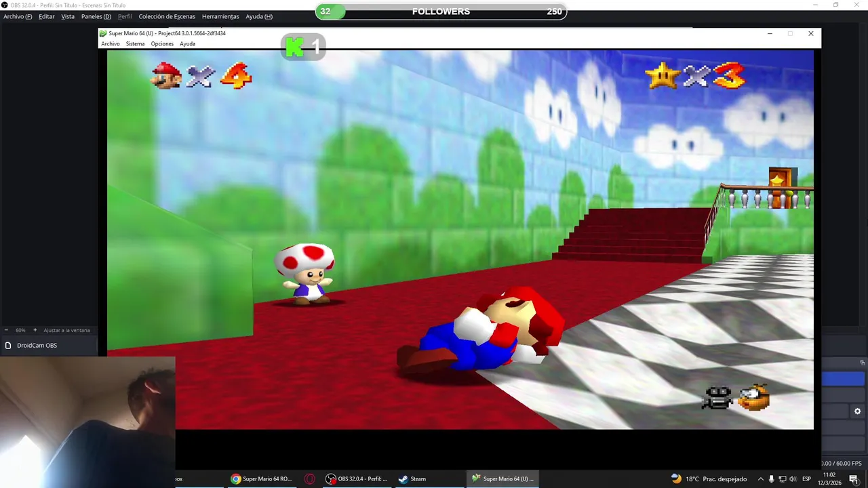
Task: Open Project64's Ayuda menu
Action: click(x=187, y=43)
